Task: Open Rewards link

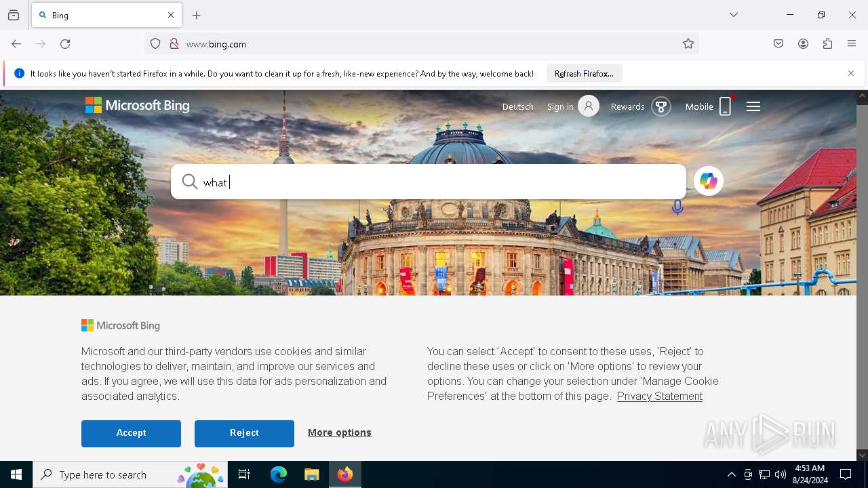Action: [x=627, y=107]
